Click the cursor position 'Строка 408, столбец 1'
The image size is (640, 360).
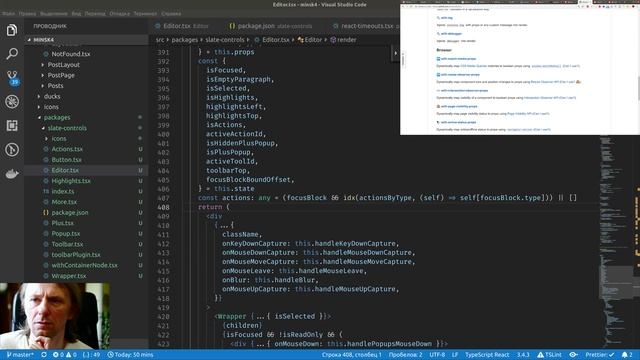pyautogui.click(x=351, y=355)
